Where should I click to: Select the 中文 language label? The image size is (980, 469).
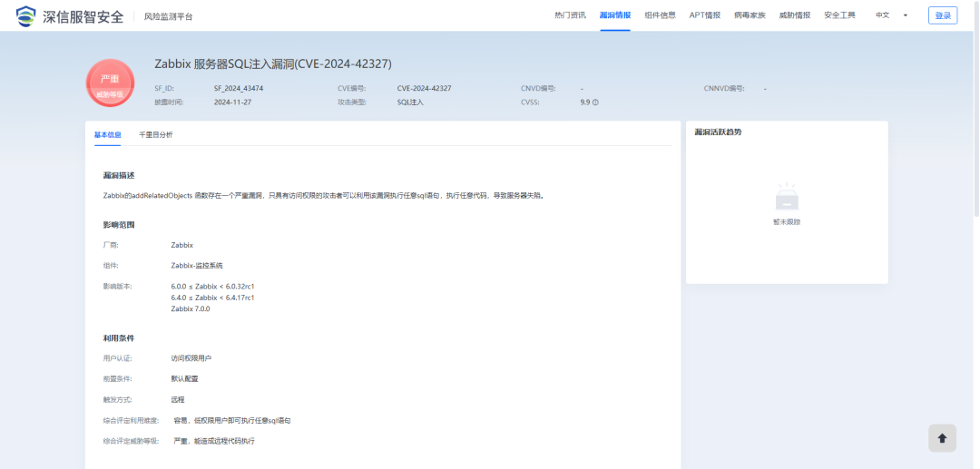(x=883, y=15)
